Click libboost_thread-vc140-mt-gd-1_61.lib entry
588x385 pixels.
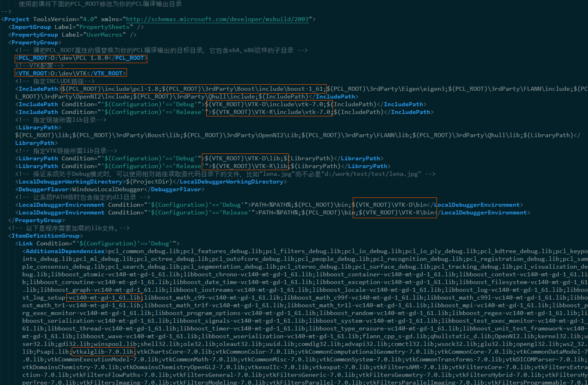[111, 328]
